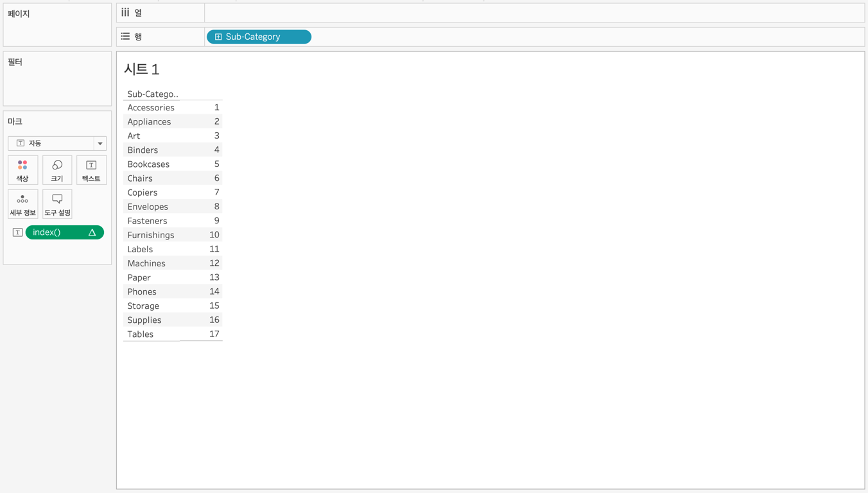Select the Accessories row label
Screen dimensions: 868x493
click(x=151, y=108)
